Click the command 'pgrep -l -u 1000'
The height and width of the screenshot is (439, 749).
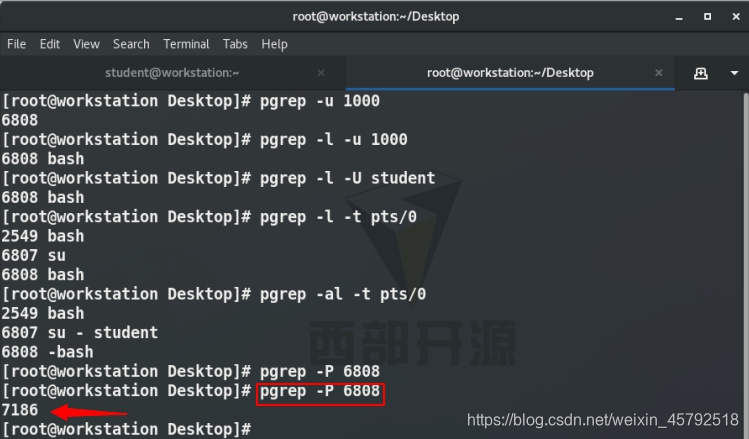point(333,140)
